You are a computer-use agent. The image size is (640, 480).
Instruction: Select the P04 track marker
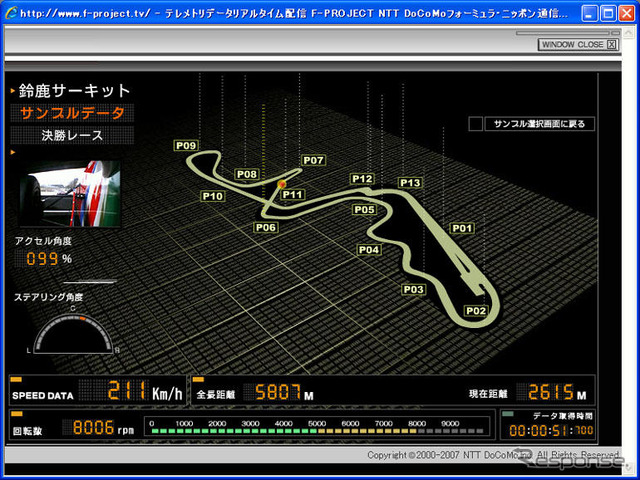pyautogui.click(x=369, y=250)
